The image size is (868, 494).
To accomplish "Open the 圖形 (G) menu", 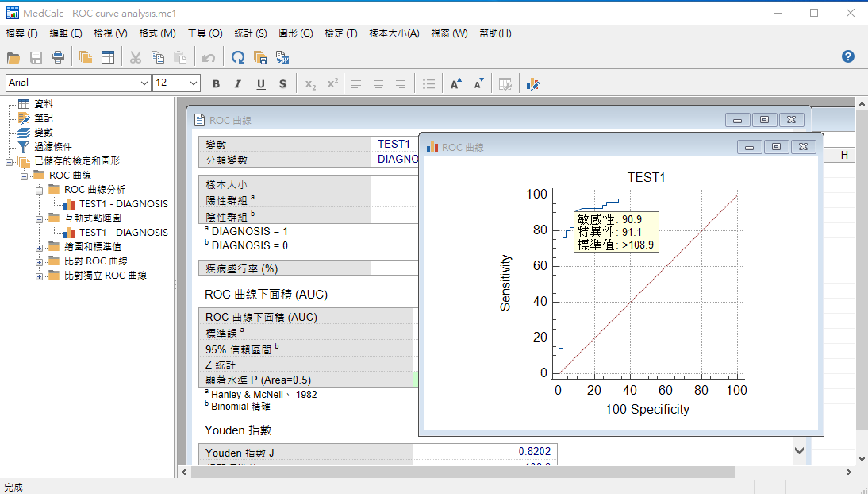I will coord(295,33).
